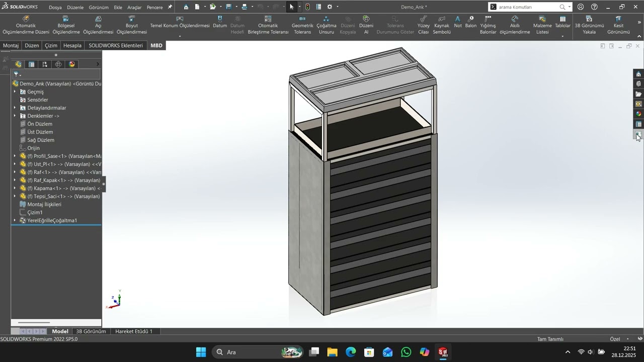Click the Print icon
Viewport: 644px width, 362px height.
coord(245,7)
